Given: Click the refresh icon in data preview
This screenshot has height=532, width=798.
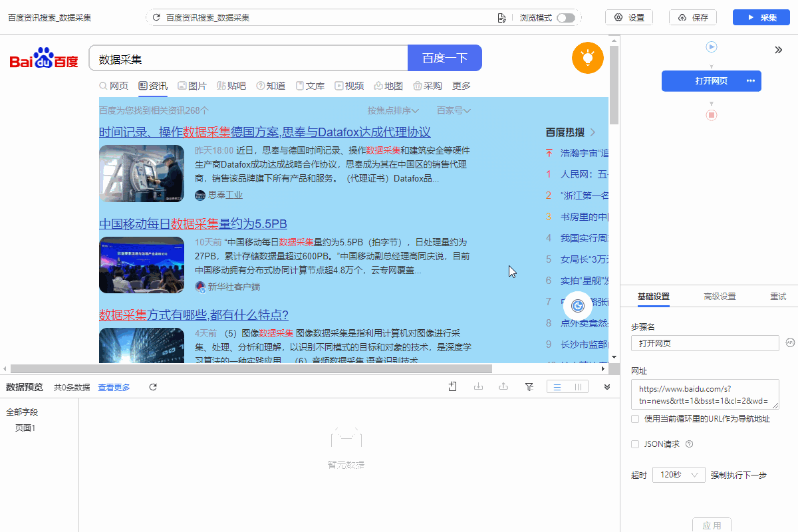Looking at the screenshot, I should click(x=153, y=387).
